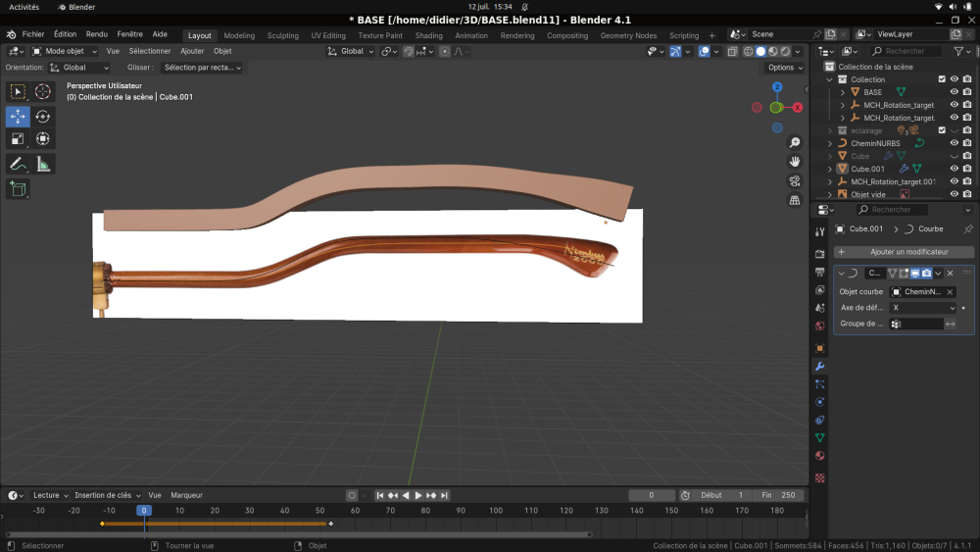Viewport: 980px width, 552px height.
Task: Activate the Scale tool
Action: click(x=18, y=139)
